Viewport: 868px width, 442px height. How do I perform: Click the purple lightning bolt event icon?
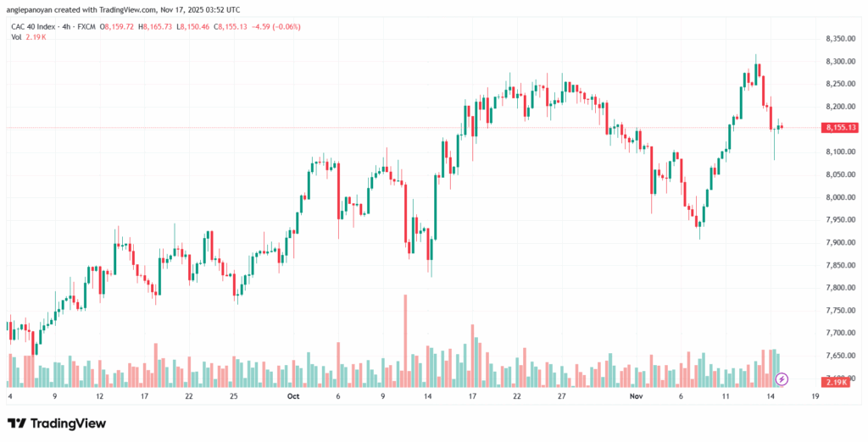(782, 378)
